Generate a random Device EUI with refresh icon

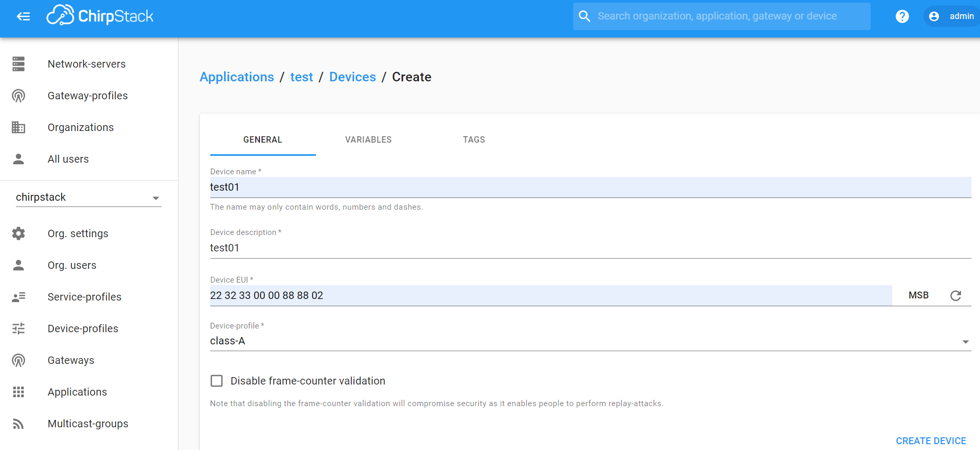[x=955, y=296]
